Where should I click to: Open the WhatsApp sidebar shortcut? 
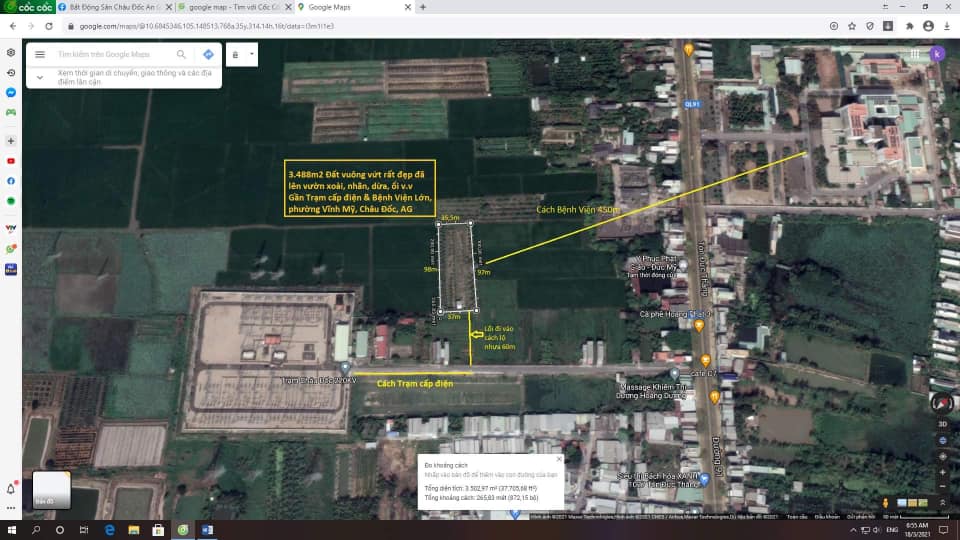click(x=11, y=249)
